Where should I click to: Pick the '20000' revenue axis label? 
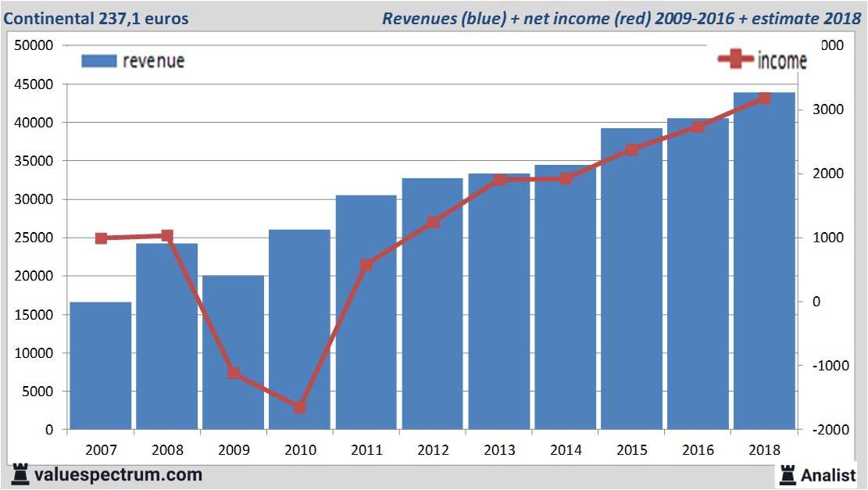click(x=34, y=276)
